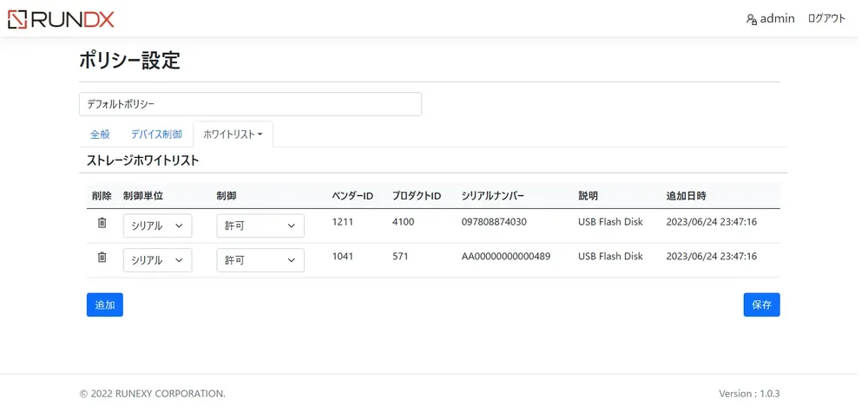Click the ストレージホワイトリスト section heading
Screen dimensions: 868x412
click(142, 160)
